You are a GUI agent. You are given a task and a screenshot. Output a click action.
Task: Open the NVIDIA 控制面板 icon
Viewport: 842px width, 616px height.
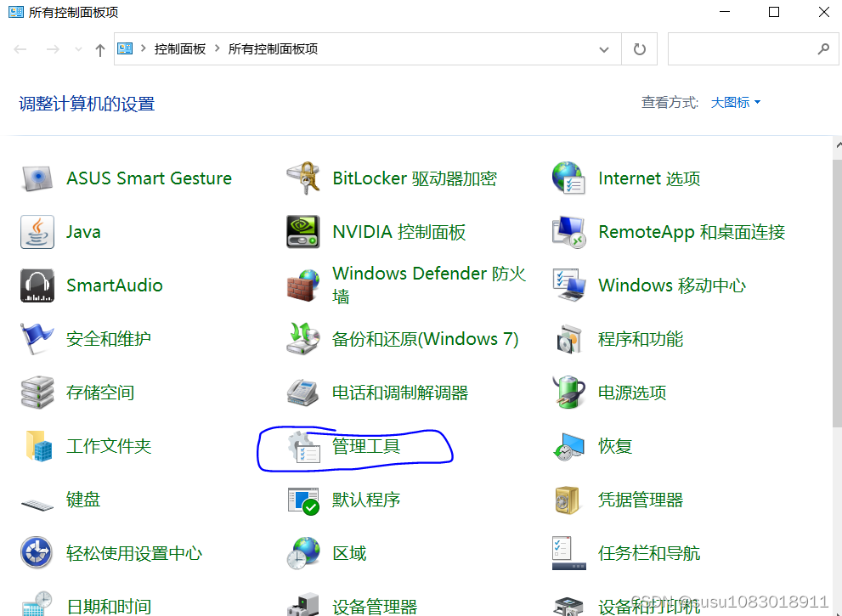tap(302, 232)
